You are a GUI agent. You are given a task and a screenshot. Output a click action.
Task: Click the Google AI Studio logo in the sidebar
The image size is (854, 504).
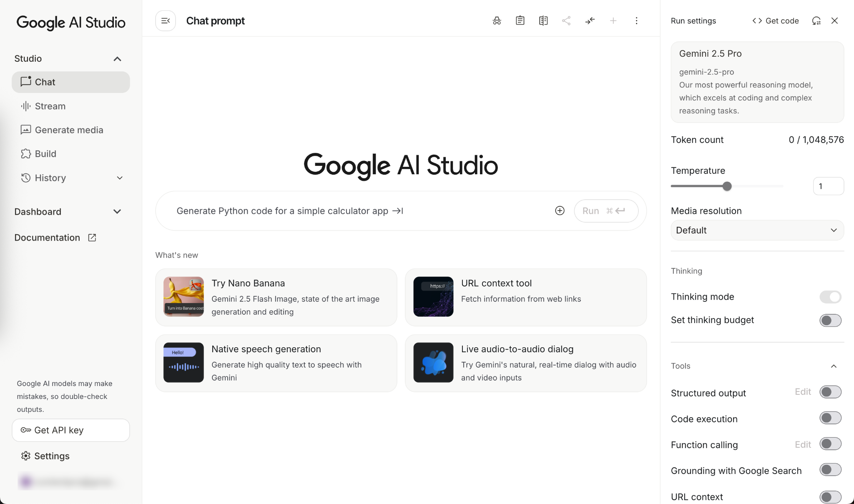tap(71, 23)
